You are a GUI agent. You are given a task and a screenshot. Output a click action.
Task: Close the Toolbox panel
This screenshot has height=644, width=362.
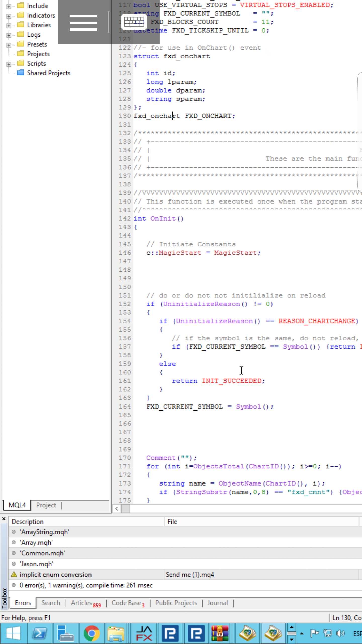[x=4, y=519]
